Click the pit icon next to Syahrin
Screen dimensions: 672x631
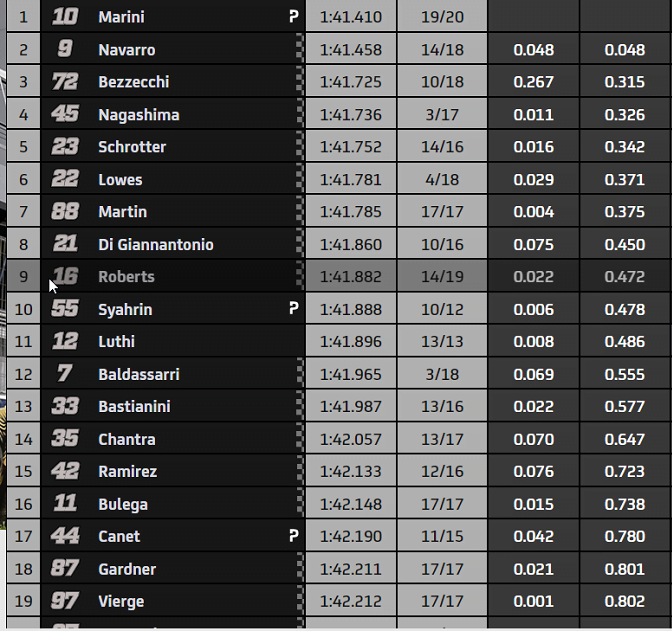point(293,309)
